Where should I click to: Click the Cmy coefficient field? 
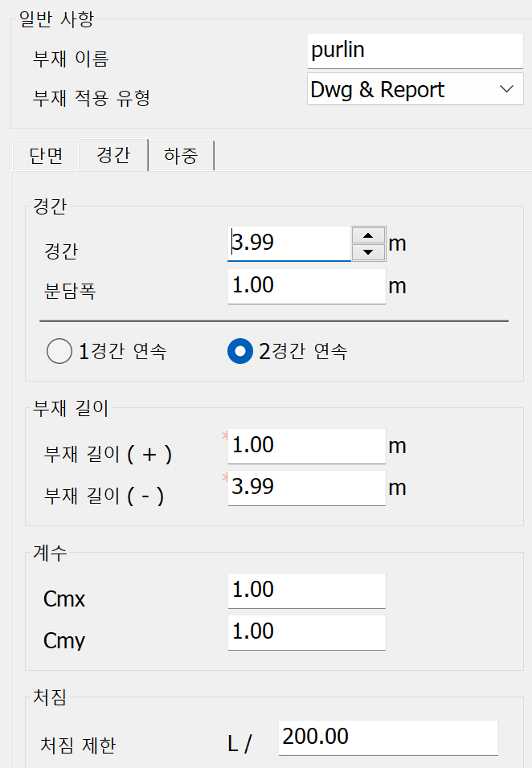click(306, 631)
